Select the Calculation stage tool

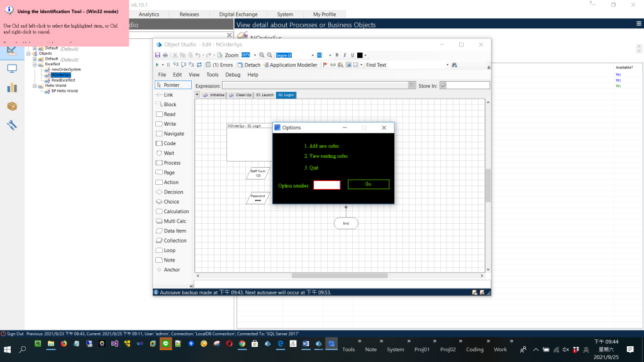point(173,211)
